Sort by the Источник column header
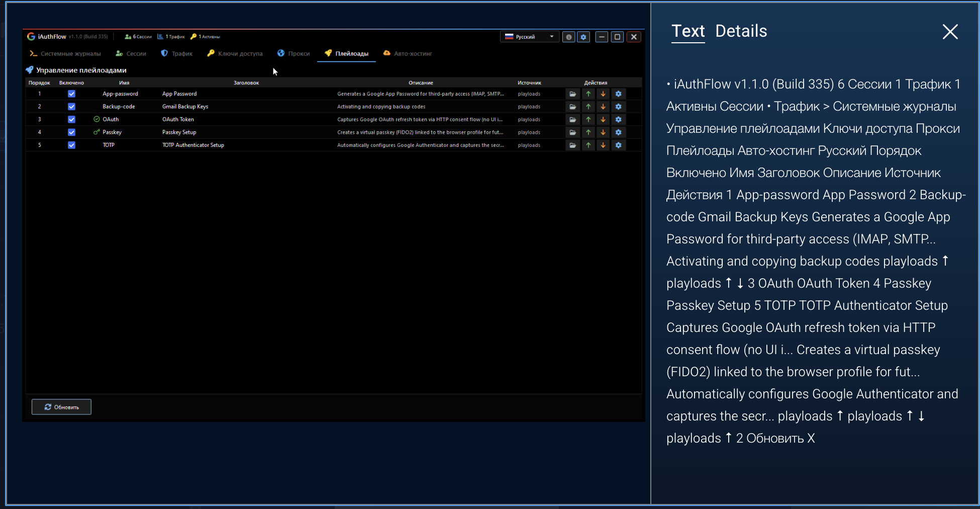This screenshot has height=509, width=980. tap(529, 83)
